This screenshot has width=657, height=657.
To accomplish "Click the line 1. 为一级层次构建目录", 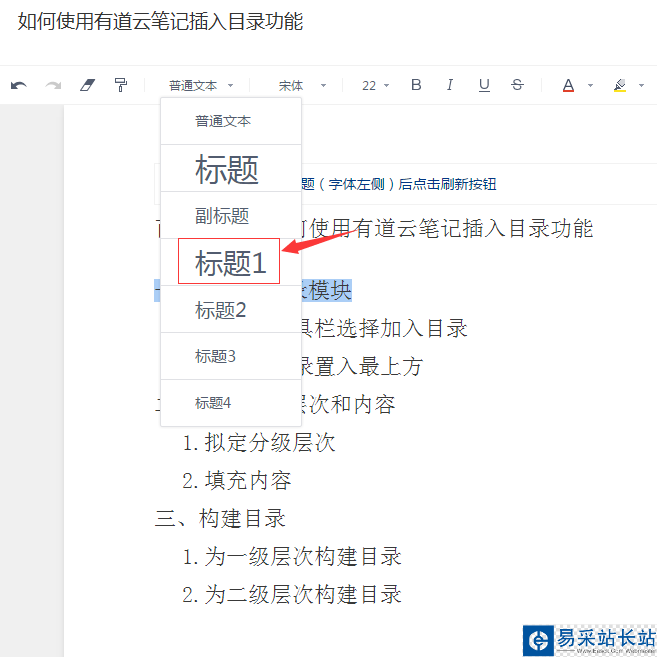I will click(292, 556).
